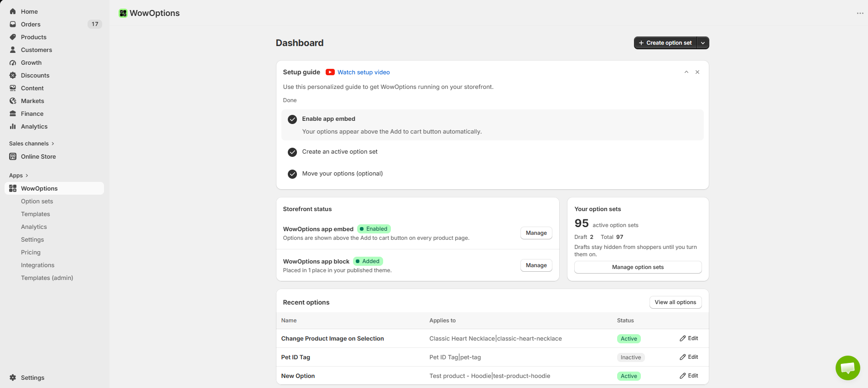Click the Analytics bar chart icon
The image size is (868, 388).
pos(13,126)
